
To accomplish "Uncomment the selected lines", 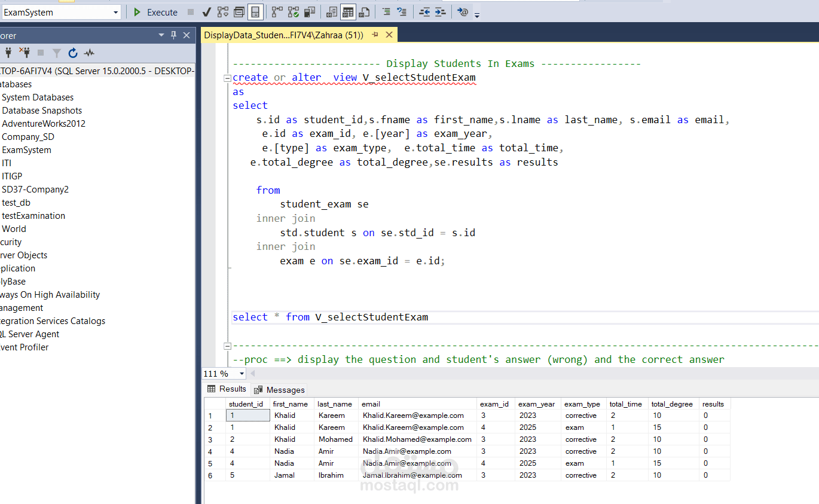I will [402, 12].
